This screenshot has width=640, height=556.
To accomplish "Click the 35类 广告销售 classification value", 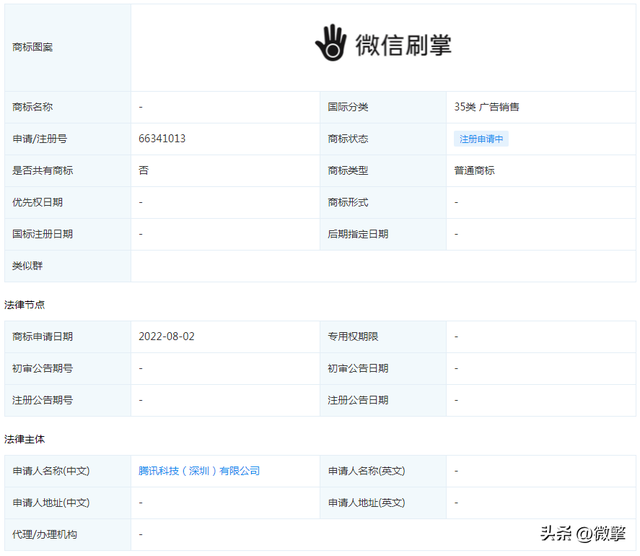I will pyautogui.click(x=487, y=107).
